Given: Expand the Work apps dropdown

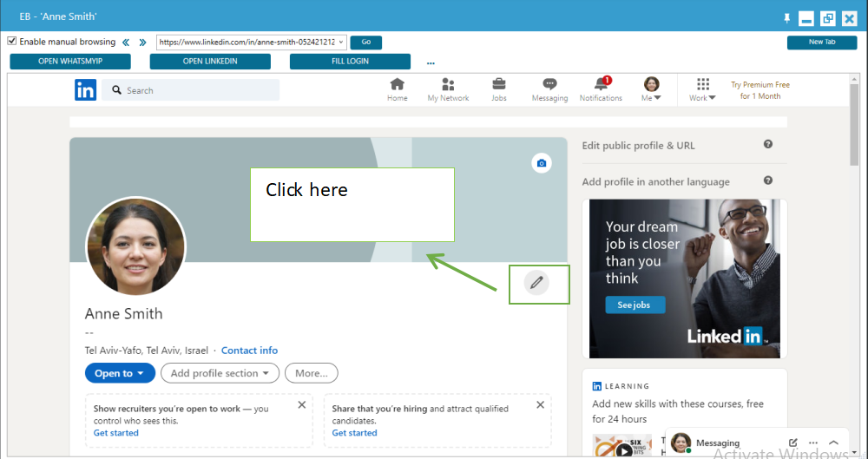Looking at the screenshot, I should pyautogui.click(x=702, y=89).
